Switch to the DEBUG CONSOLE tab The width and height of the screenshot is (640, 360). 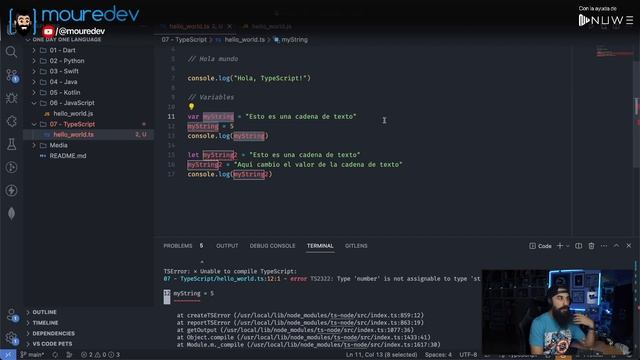(272, 246)
